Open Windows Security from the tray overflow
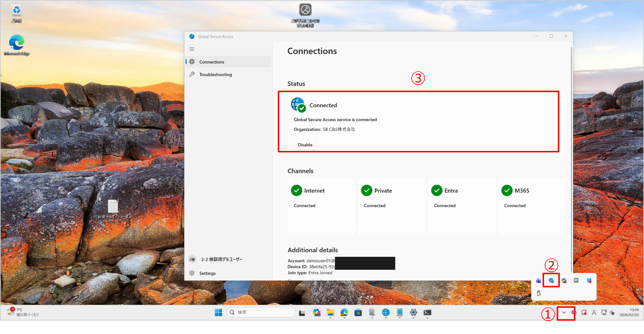 point(589,280)
